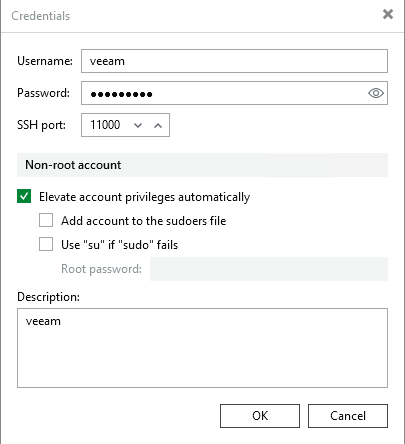Click the Add account to sudoers label
405x444 pixels.
(x=144, y=221)
